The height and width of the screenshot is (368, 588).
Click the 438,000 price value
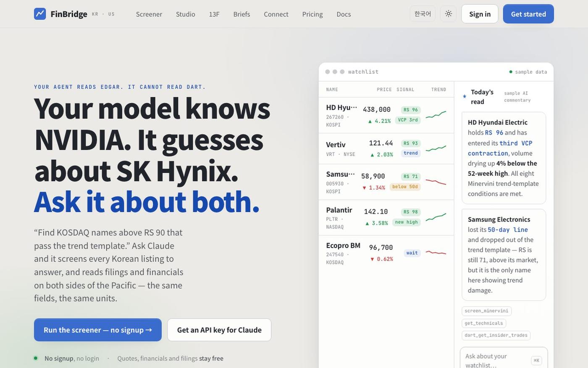pyautogui.click(x=377, y=109)
